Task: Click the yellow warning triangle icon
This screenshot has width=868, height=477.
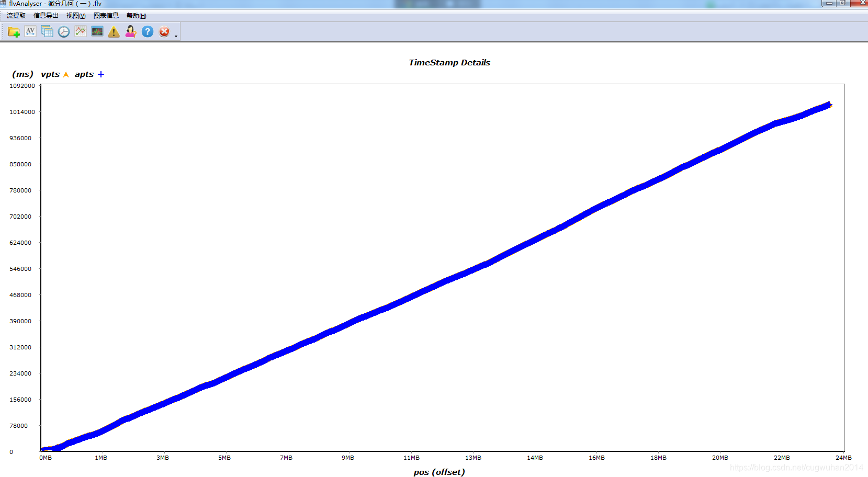Action: tap(114, 32)
